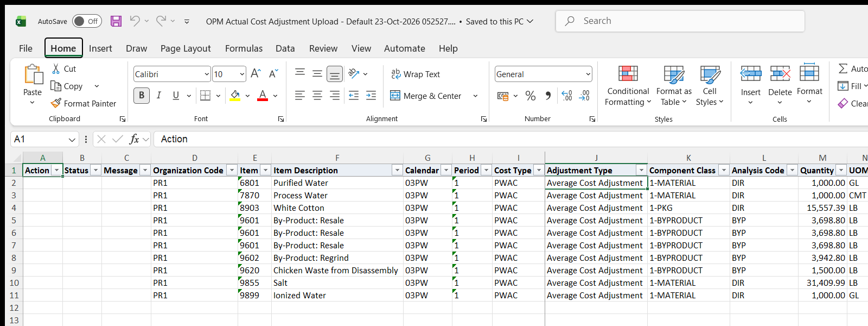Image resolution: width=868 pixels, height=326 pixels.
Task: Switch to the Formulas tab
Action: [244, 48]
